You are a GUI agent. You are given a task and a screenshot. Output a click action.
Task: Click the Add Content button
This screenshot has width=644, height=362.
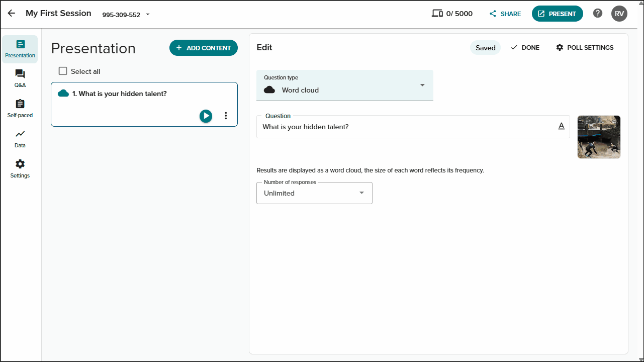204,48
